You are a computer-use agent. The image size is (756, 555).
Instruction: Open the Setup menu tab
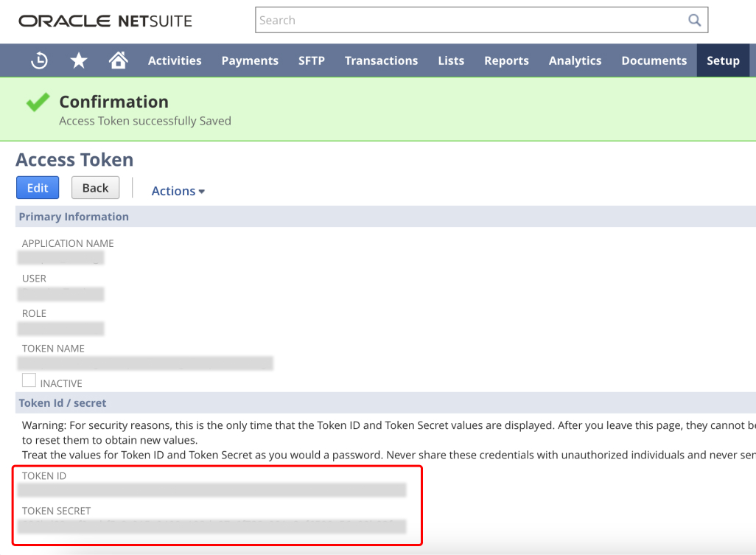pyautogui.click(x=723, y=60)
